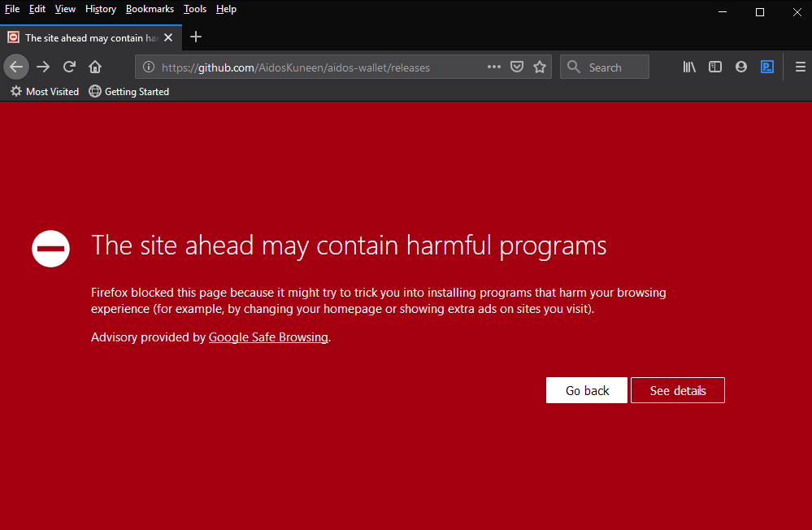Image resolution: width=812 pixels, height=530 pixels.
Task: Click the Most Visited gear icon
Action: pos(16,92)
